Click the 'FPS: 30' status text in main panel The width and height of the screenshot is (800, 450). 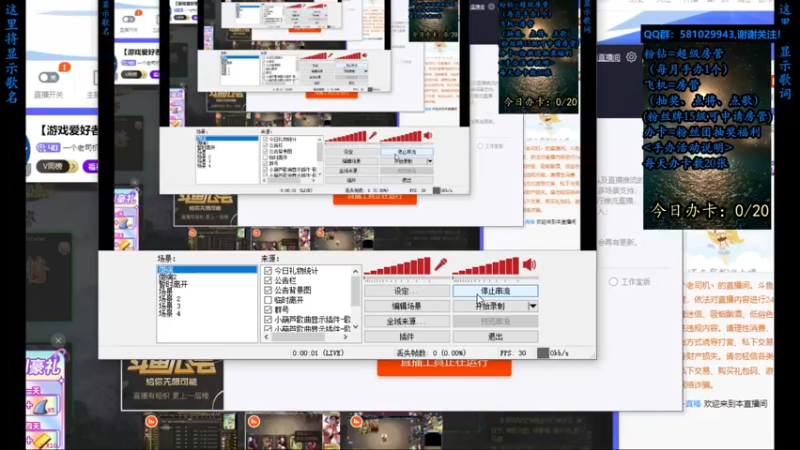(513, 353)
